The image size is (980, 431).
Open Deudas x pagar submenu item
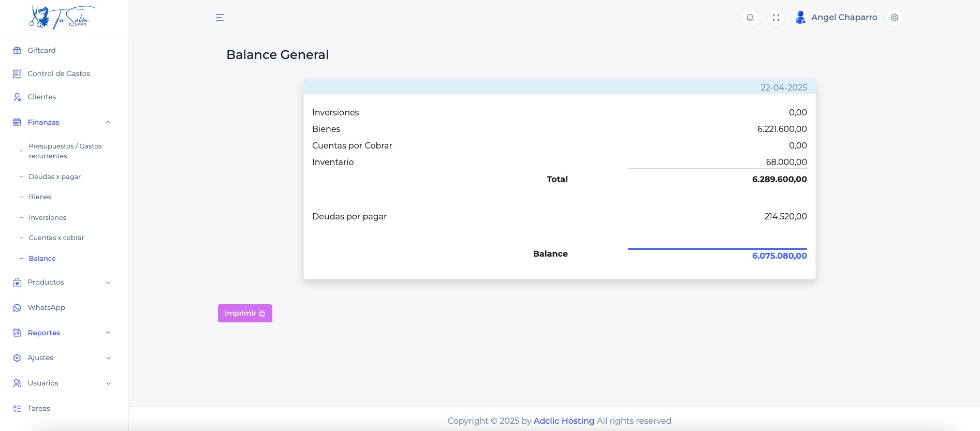pos(55,177)
